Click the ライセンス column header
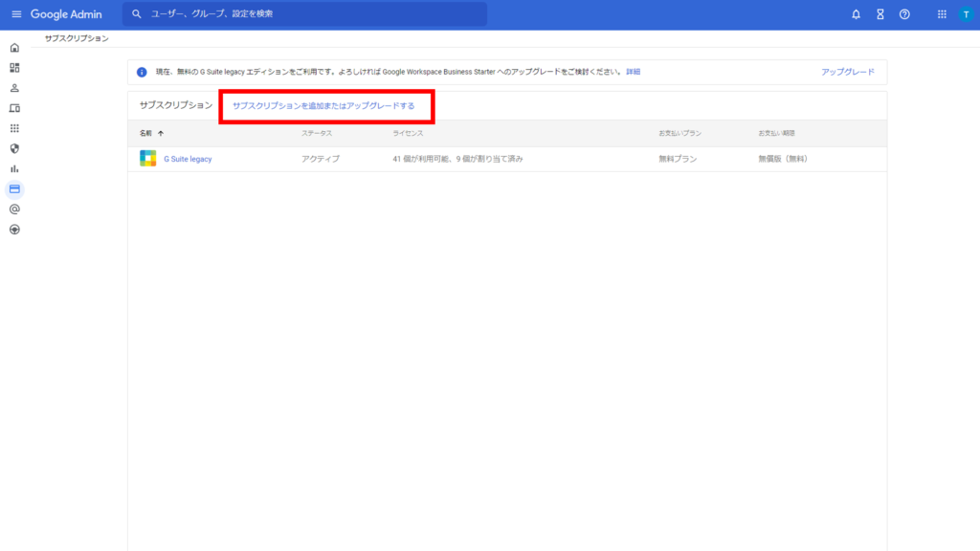The height and width of the screenshot is (551, 980). click(408, 133)
